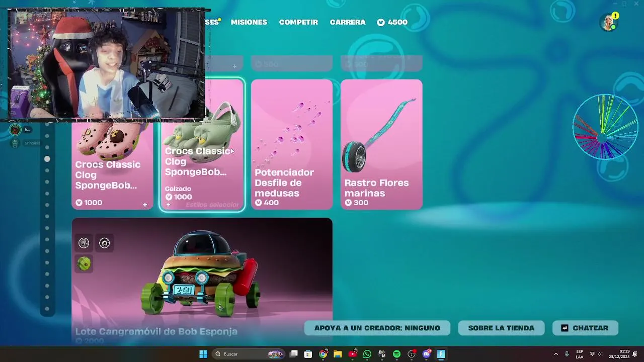
Task: Select party member Sr house avatar
Action: tap(16, 143)
